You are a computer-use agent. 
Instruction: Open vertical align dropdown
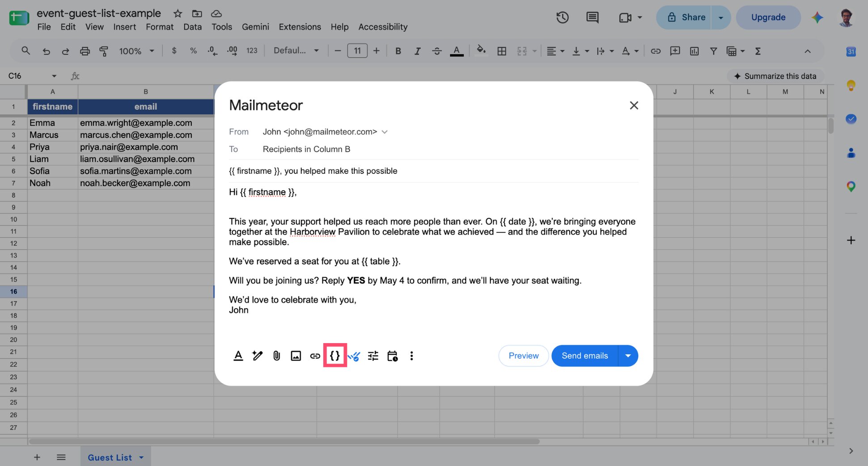tap(580, 51)
